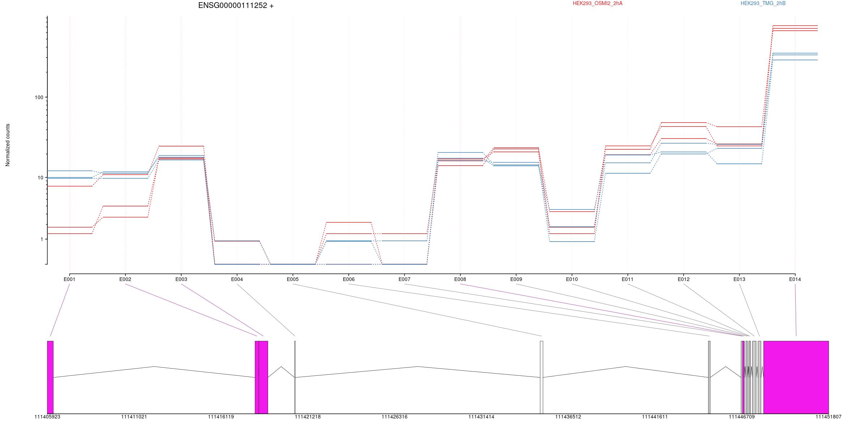Click the E012 exon label
The height and width of the screenshot is (434, 868).
click(x=684, y=279)
